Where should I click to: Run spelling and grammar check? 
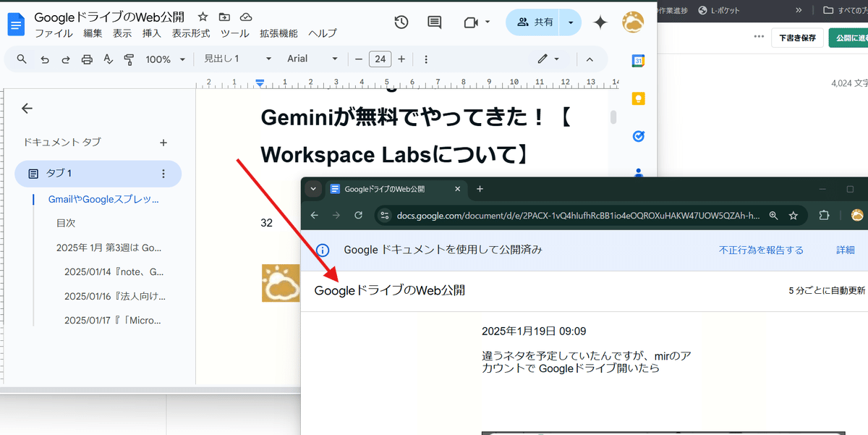coord(109,59)
